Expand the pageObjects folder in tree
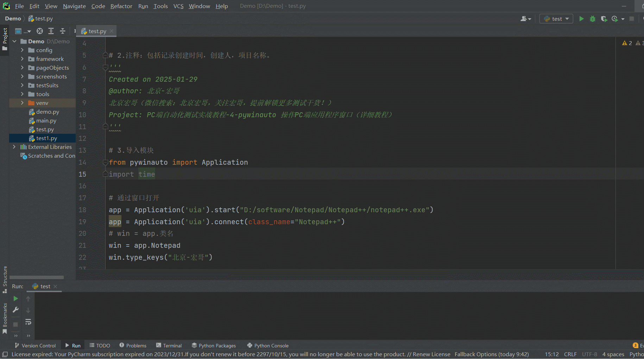 coord(22,68)
